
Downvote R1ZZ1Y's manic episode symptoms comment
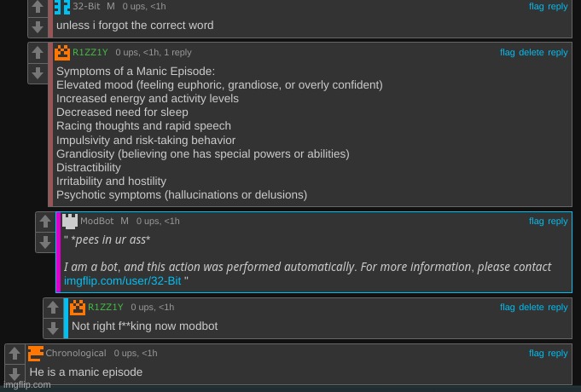tap(38, 73)
